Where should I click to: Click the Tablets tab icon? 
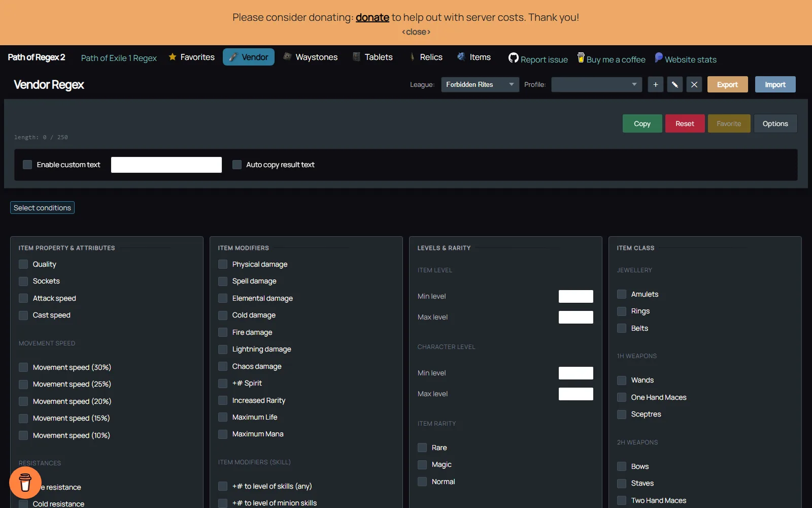coord(356,57)
